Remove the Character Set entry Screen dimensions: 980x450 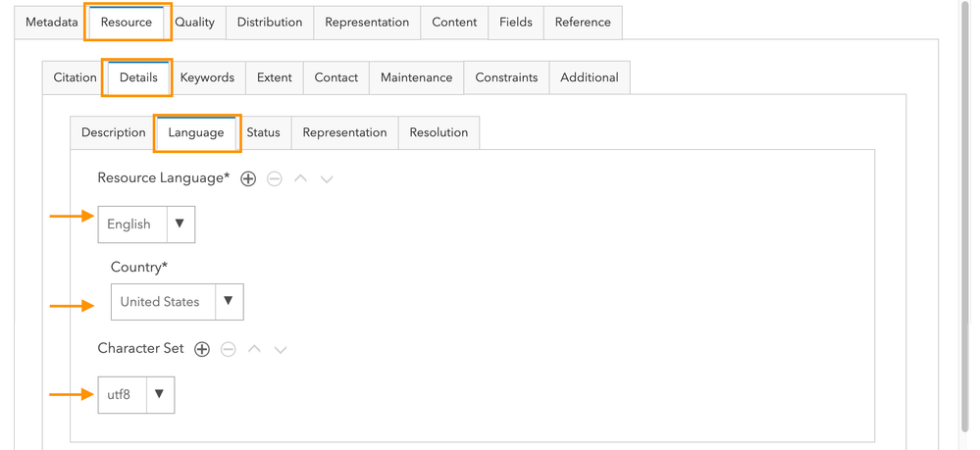coord(229,349)
